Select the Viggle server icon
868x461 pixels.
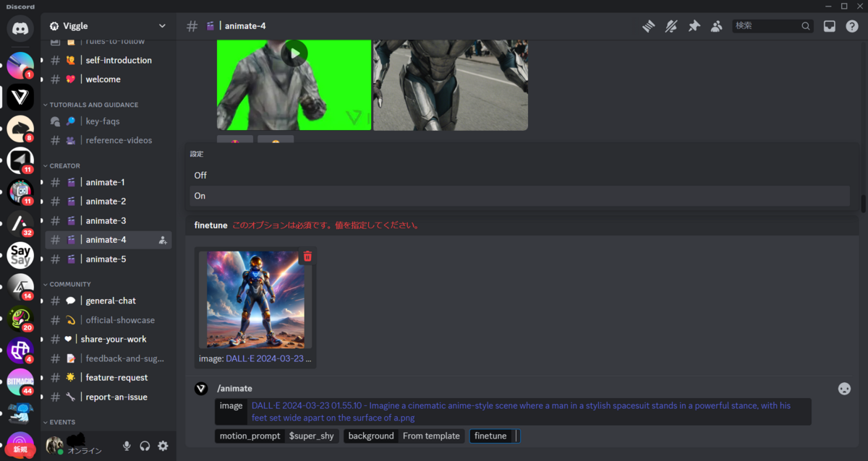[x=20, y=98]
